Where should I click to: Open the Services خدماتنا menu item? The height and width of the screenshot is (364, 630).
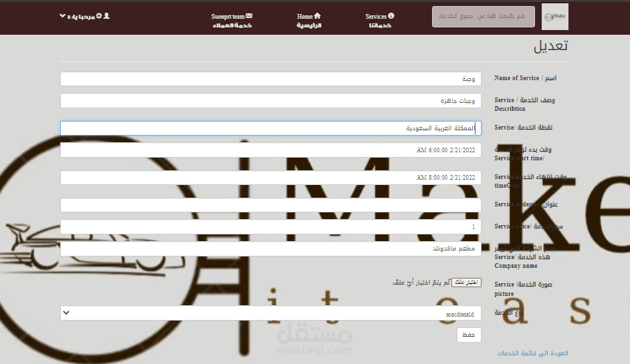point(380,21)
